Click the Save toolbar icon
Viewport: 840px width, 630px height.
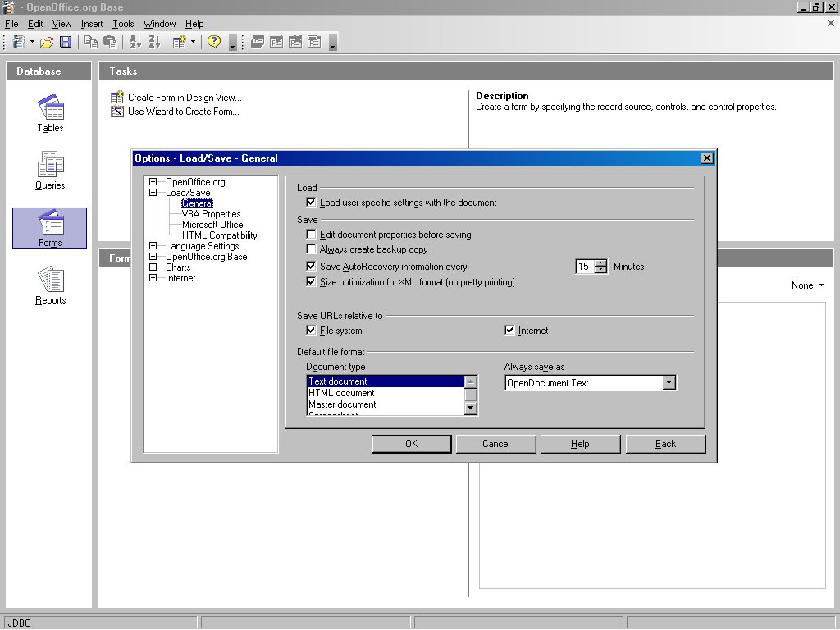(x=66, y=42)
